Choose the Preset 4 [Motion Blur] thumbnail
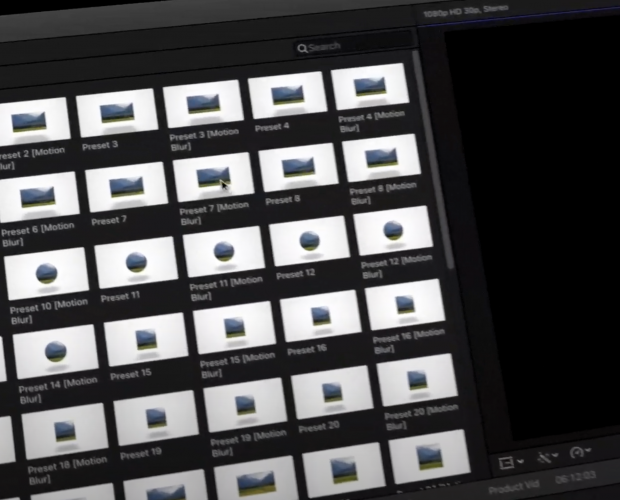 click(370, 86)
